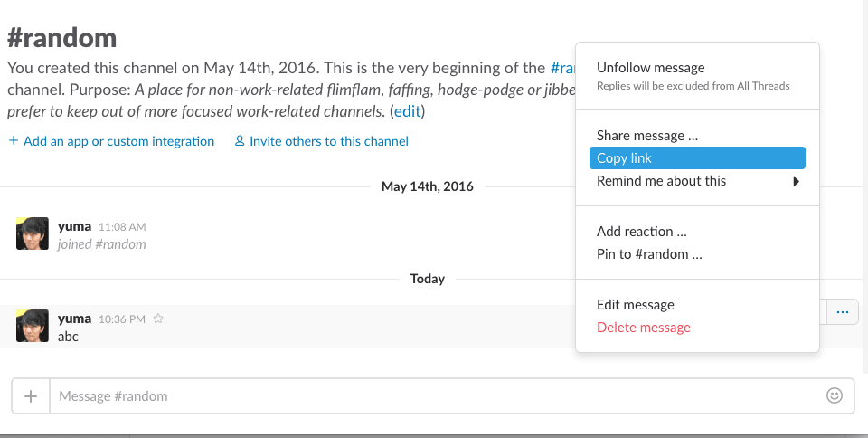
Task: Click the 'edit' link for channel purpose
Action: pyautogui.click(x=407, y=112)
